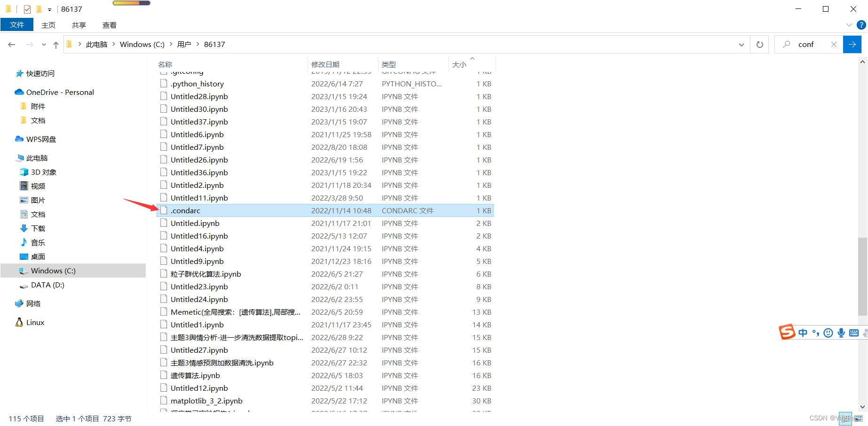Refresh the current folder view
The image size is (868, 426).
(x=759, y=45)
